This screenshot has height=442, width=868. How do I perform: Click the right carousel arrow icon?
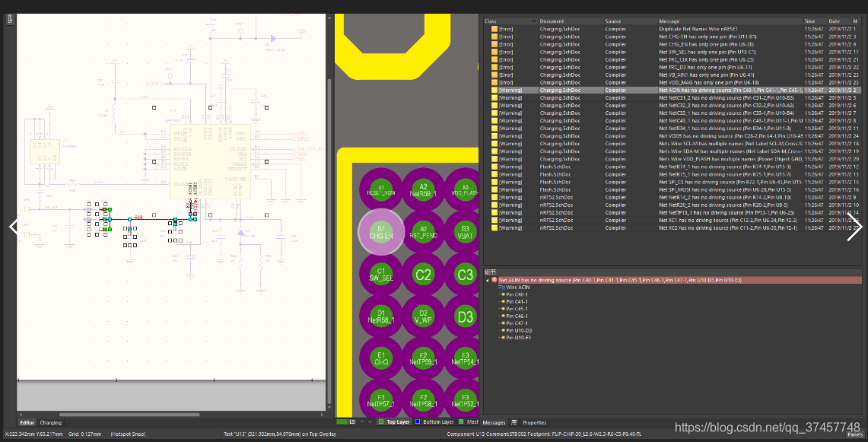pyautogui.click(x=854, y=227)
